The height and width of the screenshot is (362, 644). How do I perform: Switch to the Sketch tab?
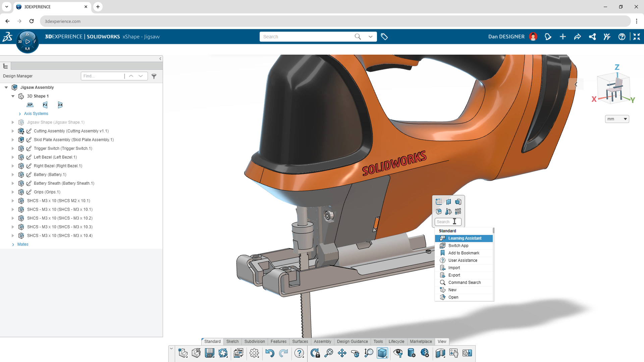pyautogui.click(x=233, y=341)
